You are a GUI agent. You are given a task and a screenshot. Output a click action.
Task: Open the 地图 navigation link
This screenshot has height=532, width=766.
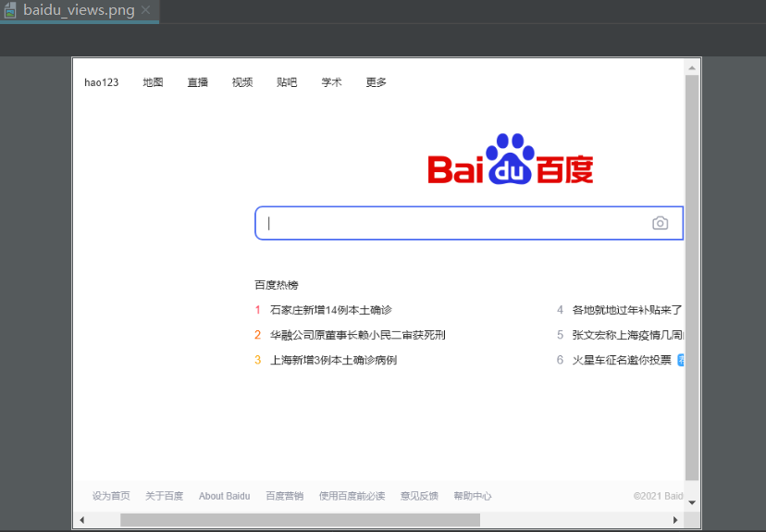(x=153, y=82)
